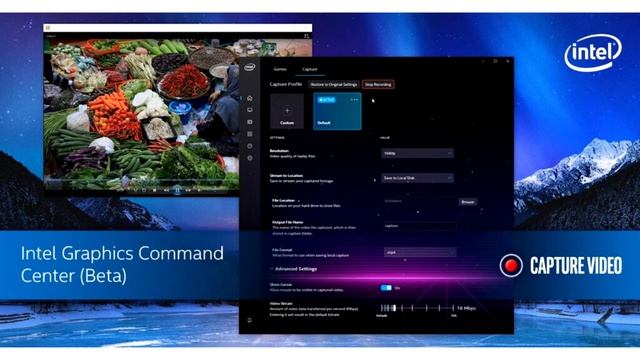
Task: Click the Output File Name field
Action: (x=420, y=226)
